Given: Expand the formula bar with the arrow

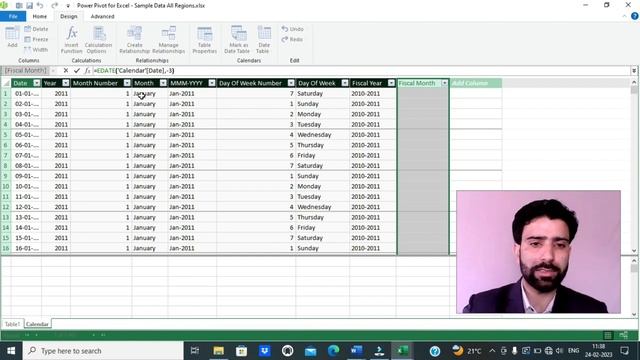Looking at the screenshot, I should pyautogui.click(x=634, y=71).
